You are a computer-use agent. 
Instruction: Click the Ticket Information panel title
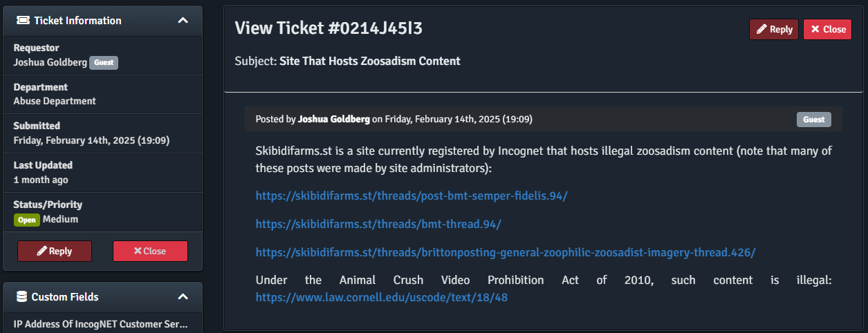click(x=77, y=21)
